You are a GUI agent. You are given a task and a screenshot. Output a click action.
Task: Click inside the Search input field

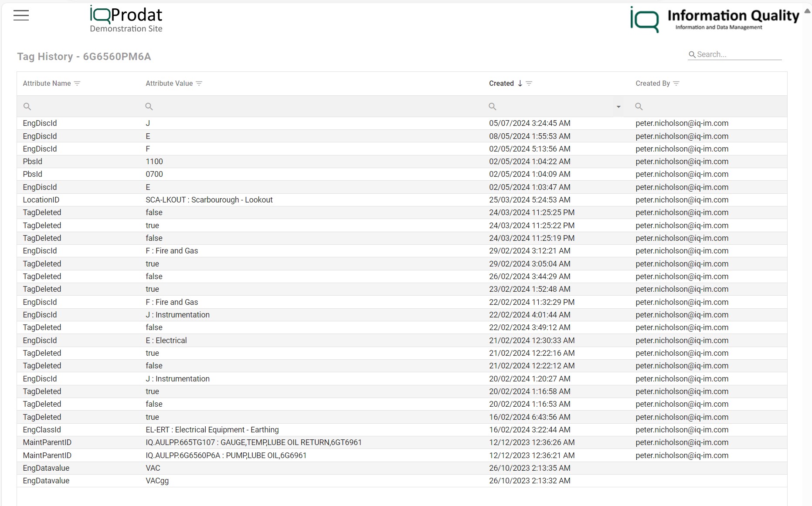(x=737, y=54)
